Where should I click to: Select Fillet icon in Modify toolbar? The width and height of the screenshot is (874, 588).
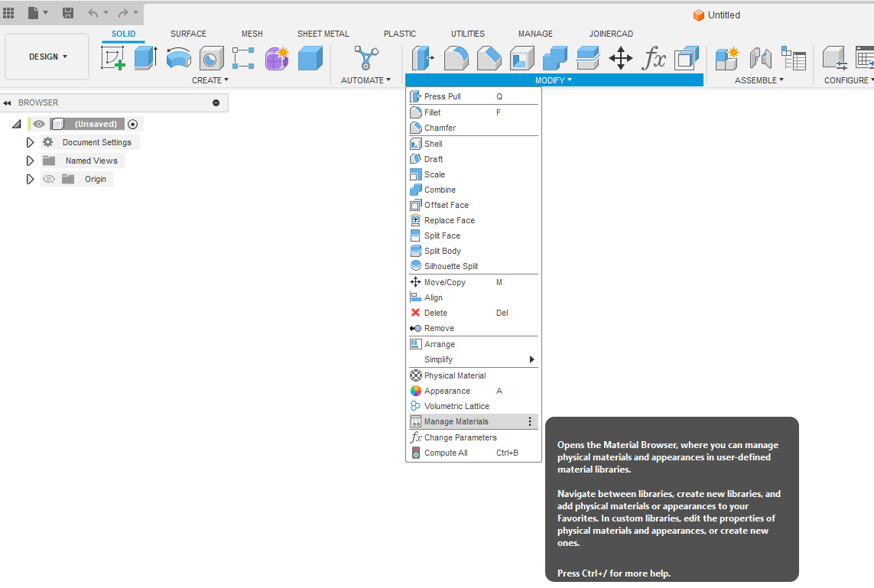click(456, 58)
